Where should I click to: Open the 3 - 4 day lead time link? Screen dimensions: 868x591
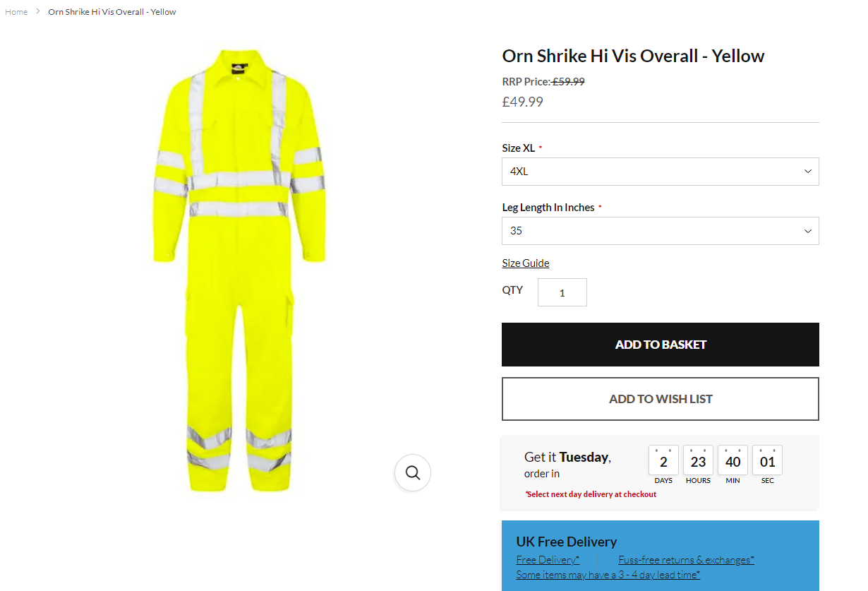point(608,575)
